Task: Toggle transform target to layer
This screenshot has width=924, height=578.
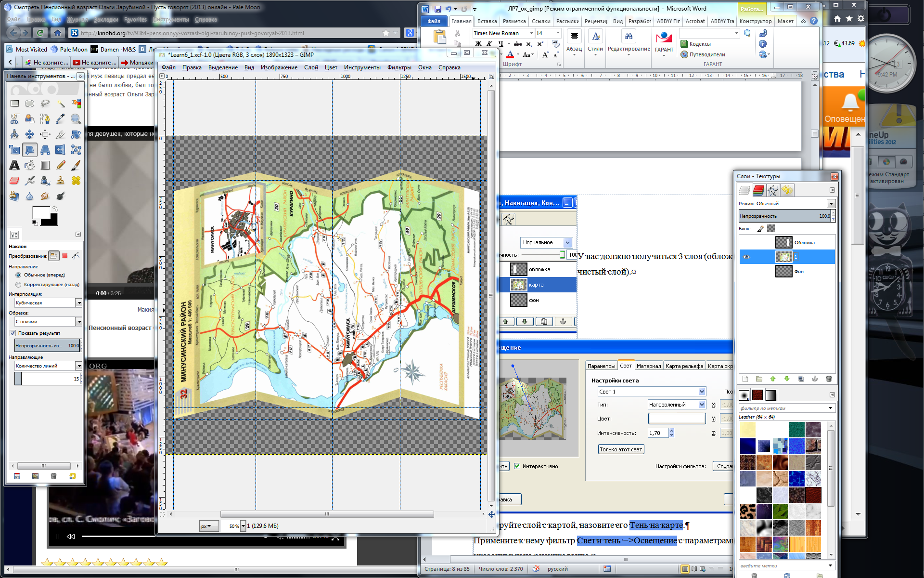Action: click(x=53, y=256)
